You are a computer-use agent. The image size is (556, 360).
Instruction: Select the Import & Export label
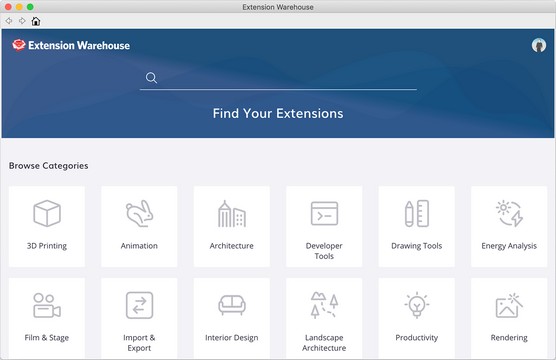click(x=139, y=343)
